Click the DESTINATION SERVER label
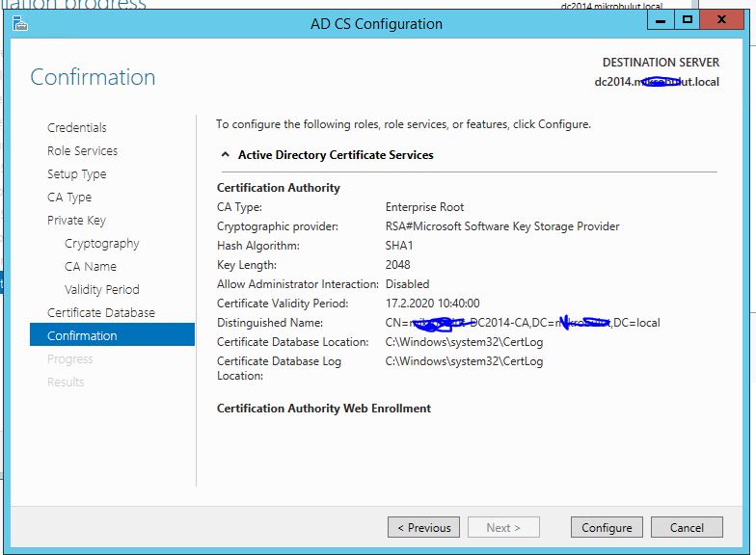The width and height of the screenshot is (756, 555). [x=661, y=63]
